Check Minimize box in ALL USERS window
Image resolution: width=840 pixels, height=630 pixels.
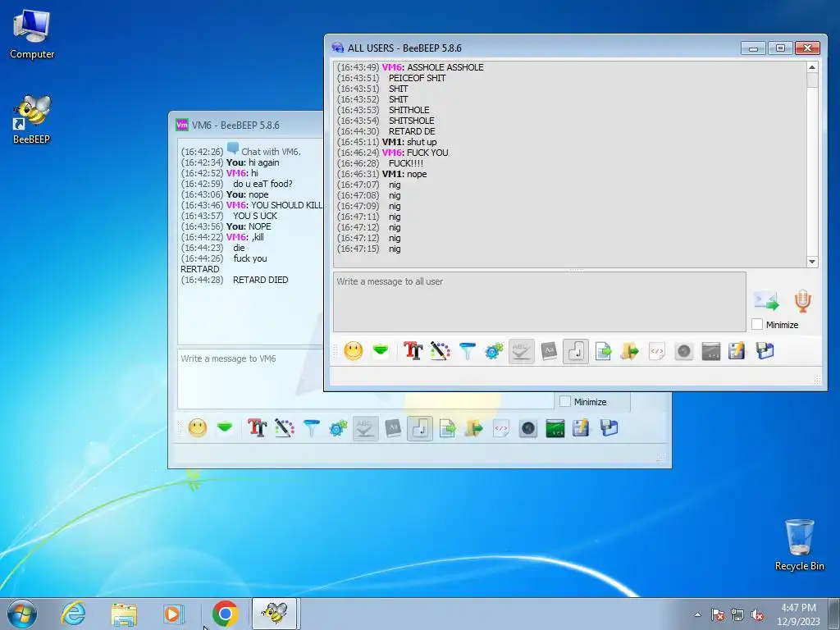757,324
